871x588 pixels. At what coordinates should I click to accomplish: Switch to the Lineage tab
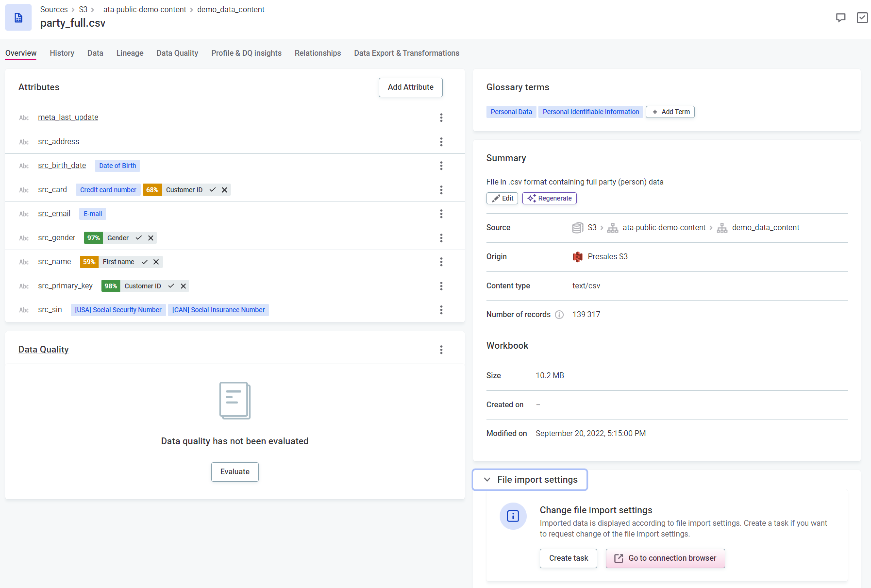(130, 53)
